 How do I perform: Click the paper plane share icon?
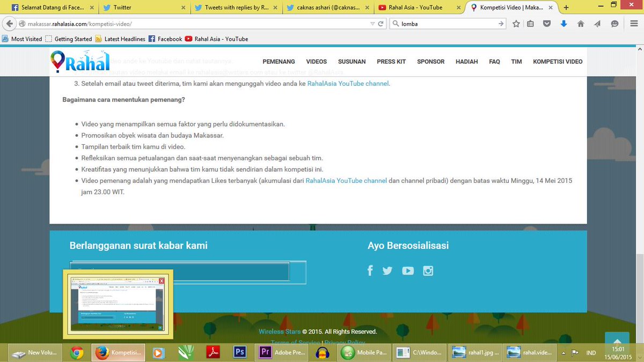pyautogui.click(x=597, y=24)
